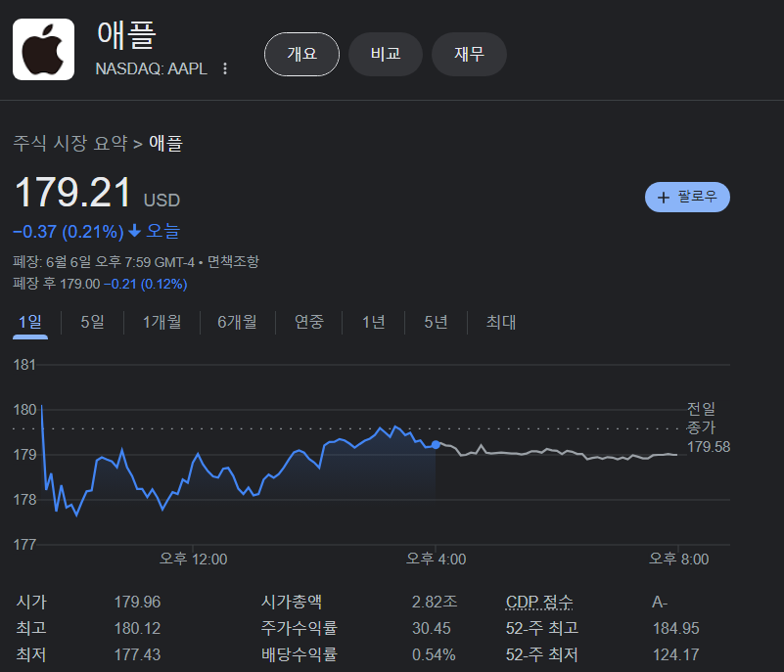Switch chart to 연중 range
This screenshot has height=672, width=784.
[x=309, y=322]
